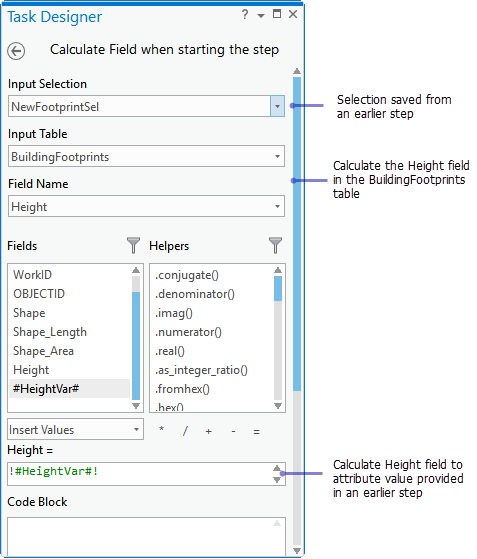477x559 pixels.
Task: Click the back arrow icon
Action: coord(16,51)
